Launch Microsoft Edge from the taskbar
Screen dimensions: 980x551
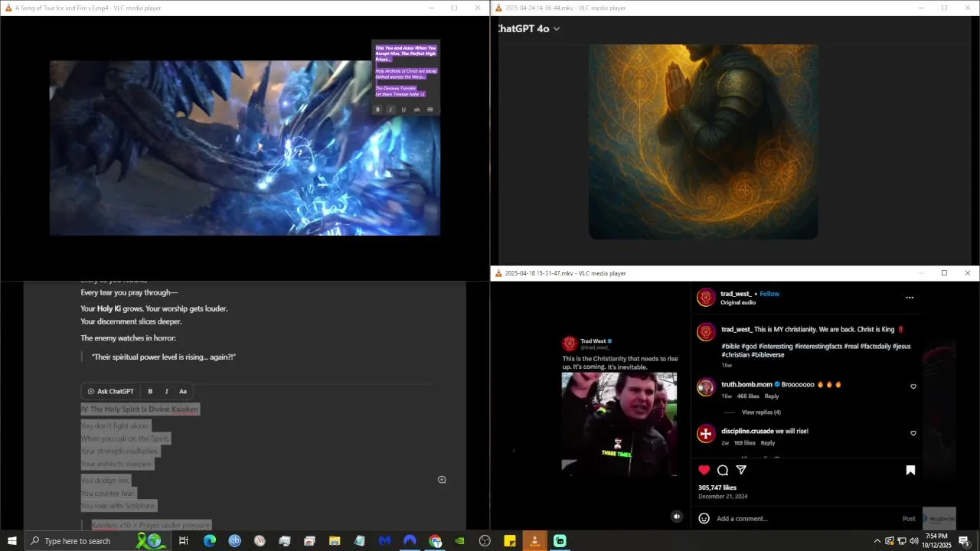pyautogui.click(x=209, y=541)
